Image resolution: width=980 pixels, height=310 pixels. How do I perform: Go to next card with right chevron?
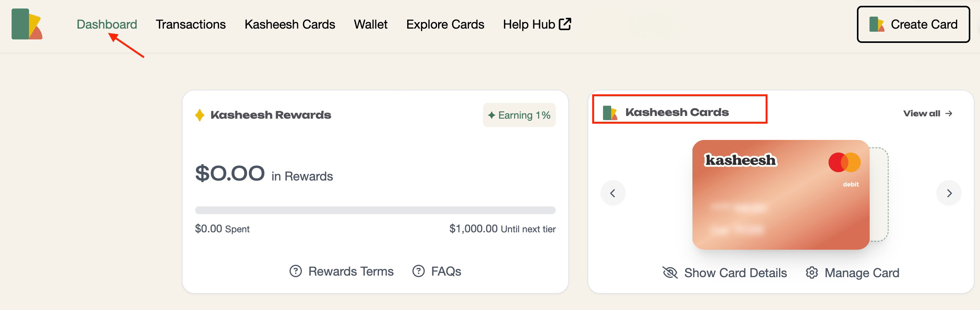point(949,193)
